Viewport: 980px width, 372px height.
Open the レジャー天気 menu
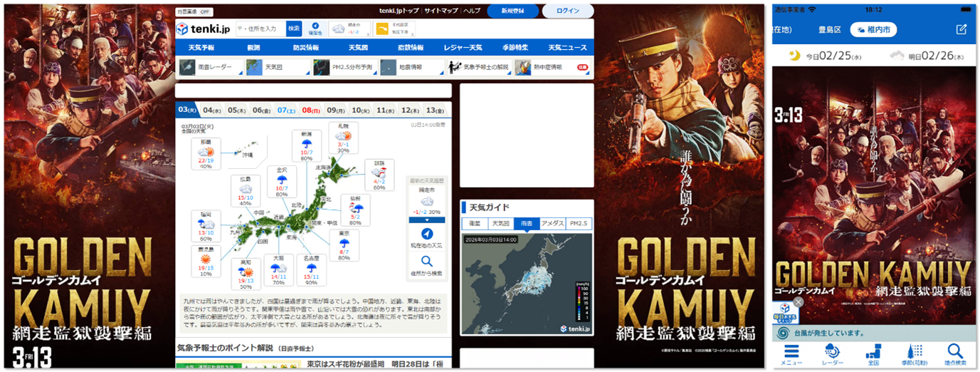pos(463,48)
